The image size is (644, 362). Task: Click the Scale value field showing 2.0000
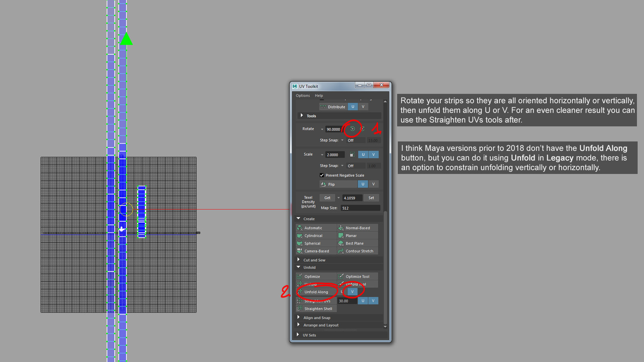click(335, 155)
